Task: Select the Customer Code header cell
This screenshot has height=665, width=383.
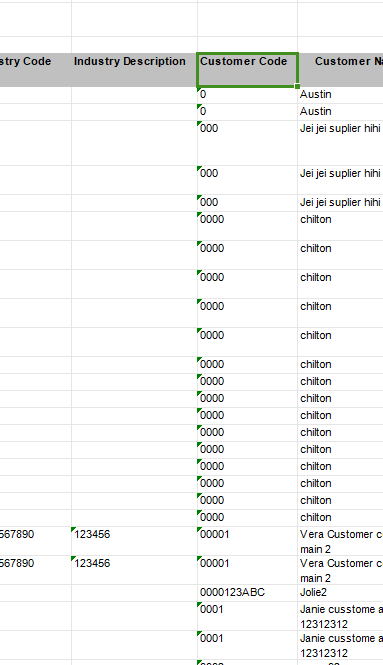Action: 247,70
